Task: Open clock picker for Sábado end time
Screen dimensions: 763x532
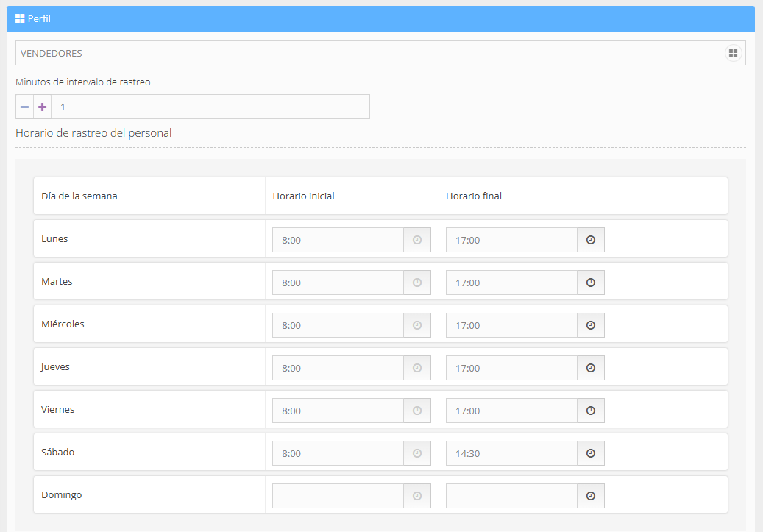Action: pyautogui.click(x=590, y=453)
